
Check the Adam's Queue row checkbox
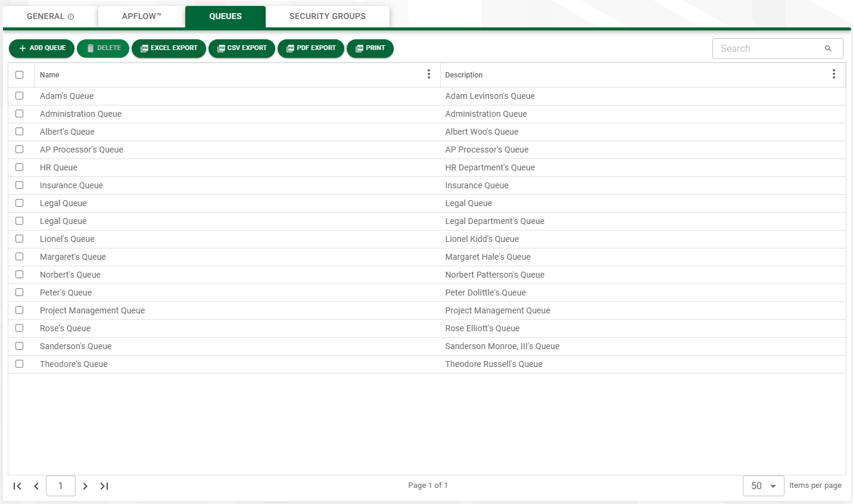[x=20, y=95]
